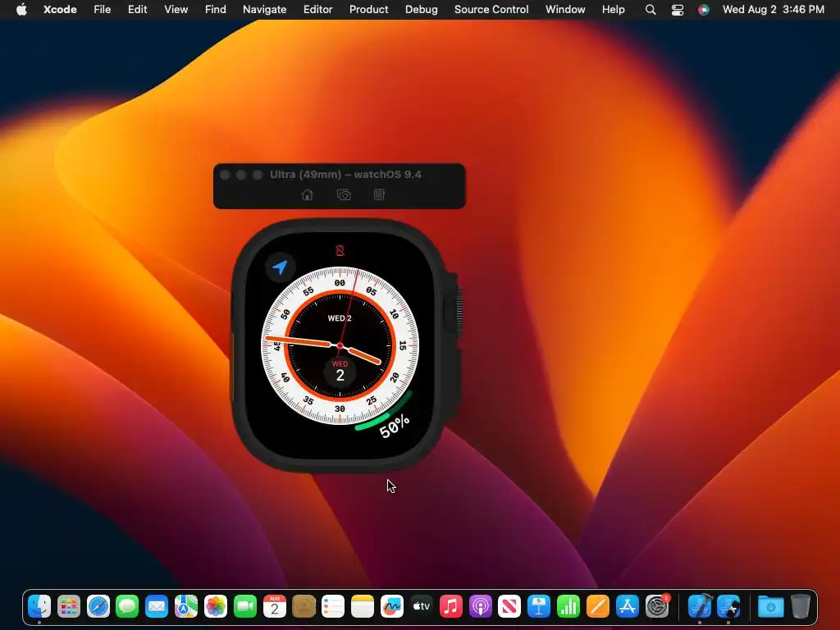Open the Source Control menu
Viewport: 840px width, 630px height.
(491, 10)
